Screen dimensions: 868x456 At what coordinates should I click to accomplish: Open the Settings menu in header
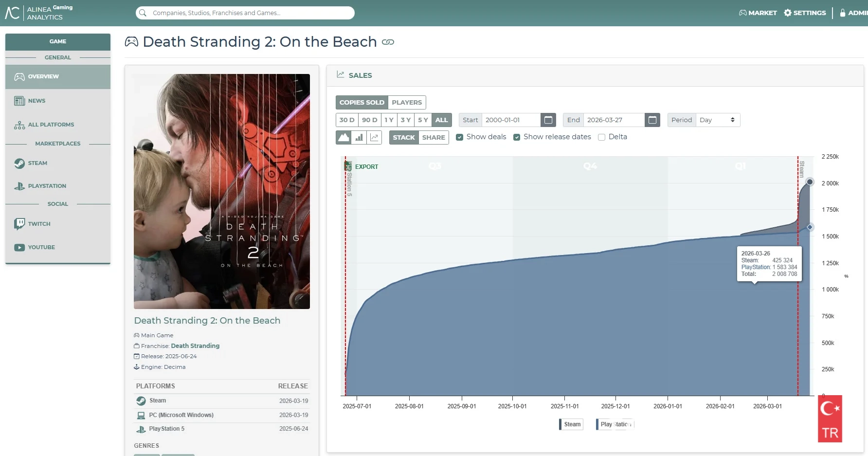(805, 13)
